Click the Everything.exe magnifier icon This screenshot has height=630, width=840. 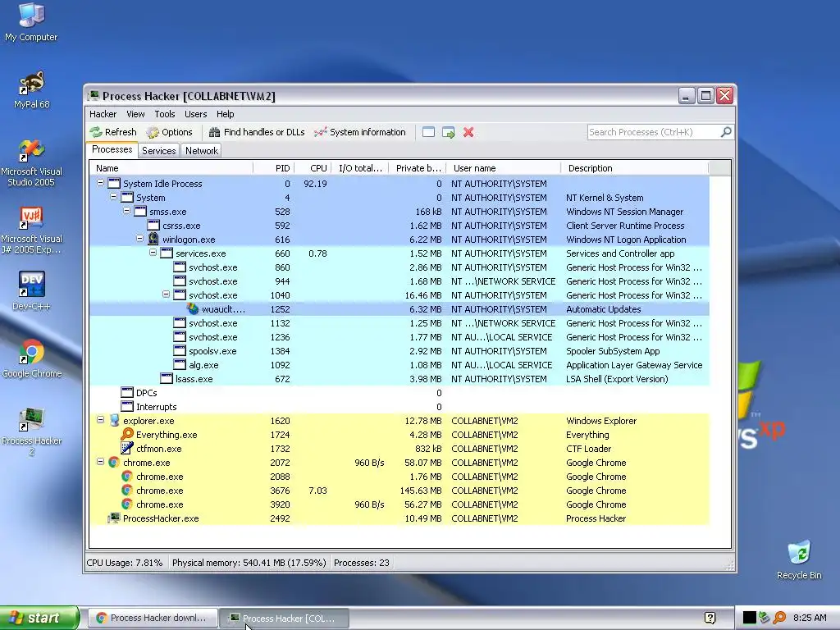click(127, 435)
